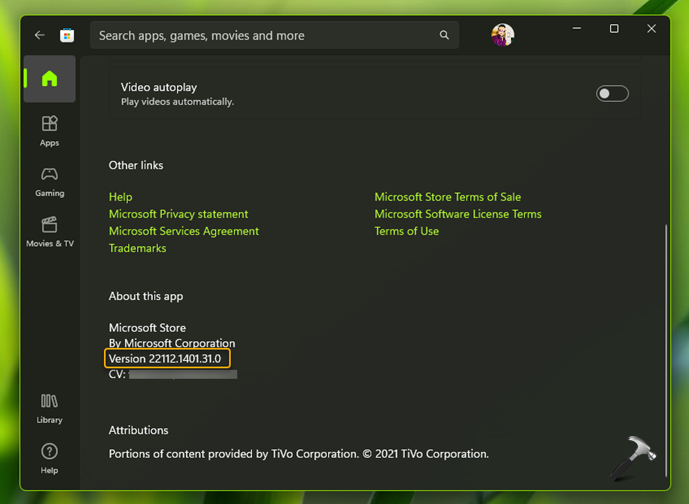Open the Trademarks link
689x504 pixels.
coord(138,248)
